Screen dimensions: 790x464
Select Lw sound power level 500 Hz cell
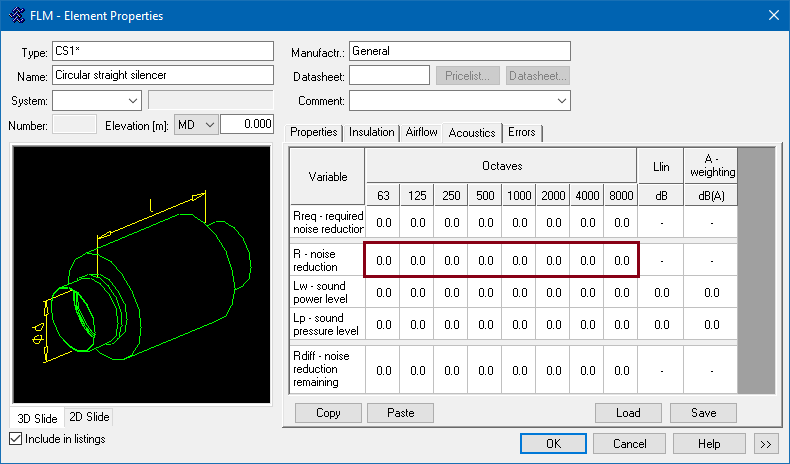(486, 293)
